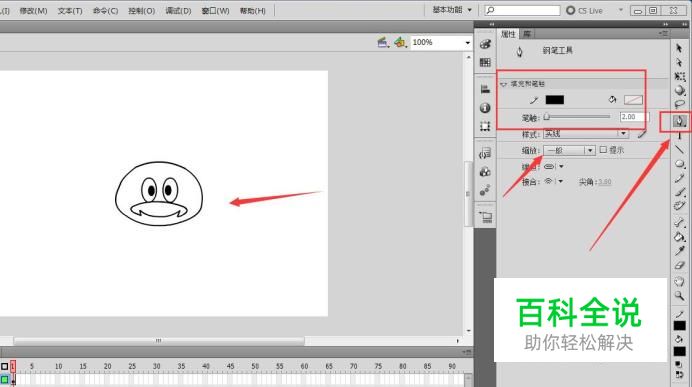Select the Eraser tool
Viewport: 692px width, 387px height.
tap(680, 266)
